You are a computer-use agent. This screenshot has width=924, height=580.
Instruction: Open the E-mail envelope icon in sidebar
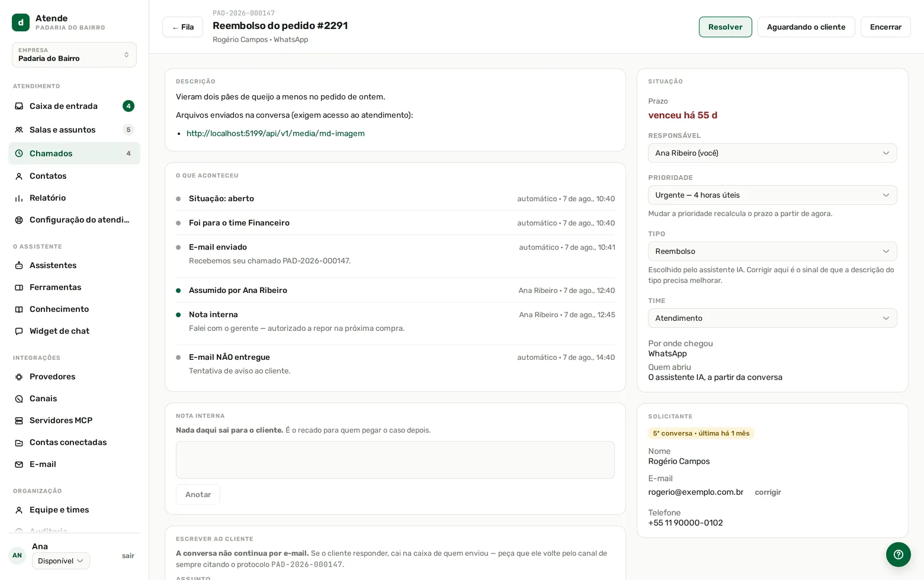click(19, 465)
